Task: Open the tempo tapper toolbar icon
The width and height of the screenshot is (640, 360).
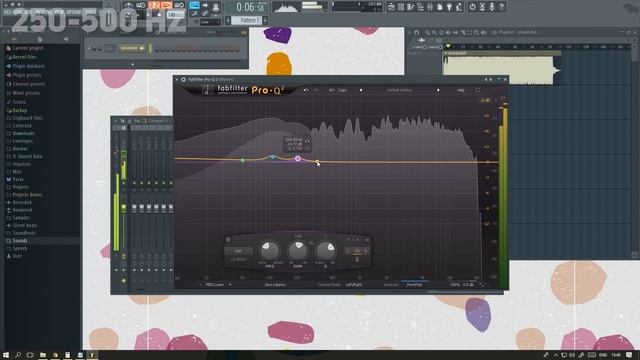Action: point(459,7)
